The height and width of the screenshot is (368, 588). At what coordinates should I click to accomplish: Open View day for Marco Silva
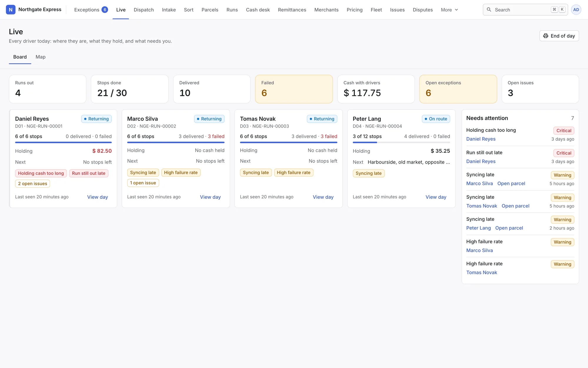(x=210, y=197)
